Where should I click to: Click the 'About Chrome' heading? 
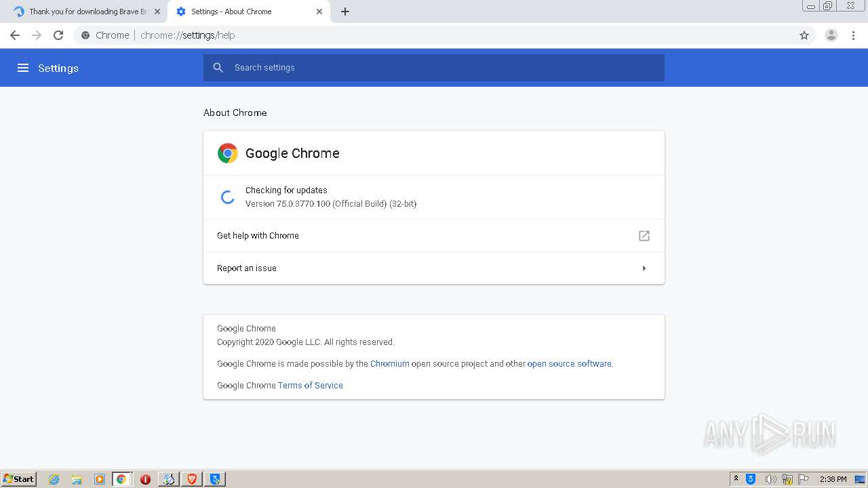(235, 113)
